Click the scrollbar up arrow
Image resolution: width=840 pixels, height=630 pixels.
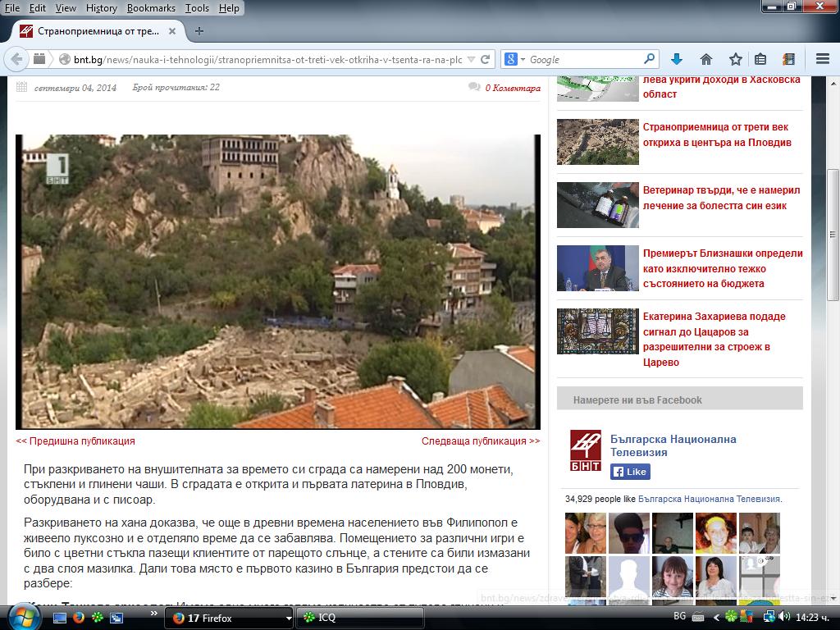(x=833, y=84)
